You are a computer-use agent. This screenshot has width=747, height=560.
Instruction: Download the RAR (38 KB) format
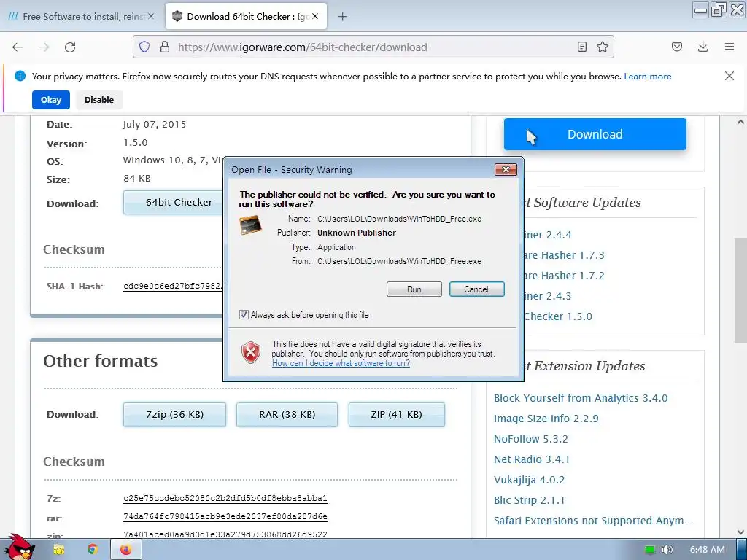point(287,414)
